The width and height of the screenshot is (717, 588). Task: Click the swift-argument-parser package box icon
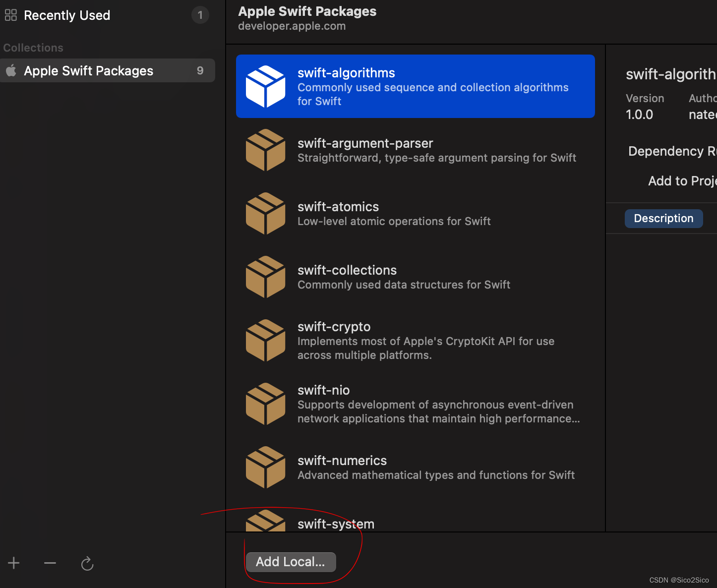tap(266, 150)
